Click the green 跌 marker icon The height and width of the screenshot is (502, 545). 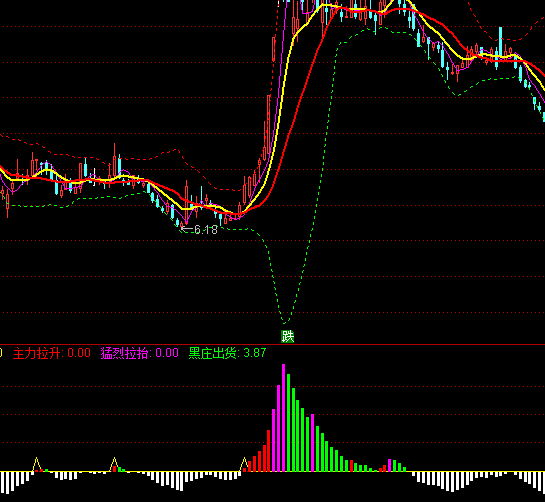click(287, 336)
